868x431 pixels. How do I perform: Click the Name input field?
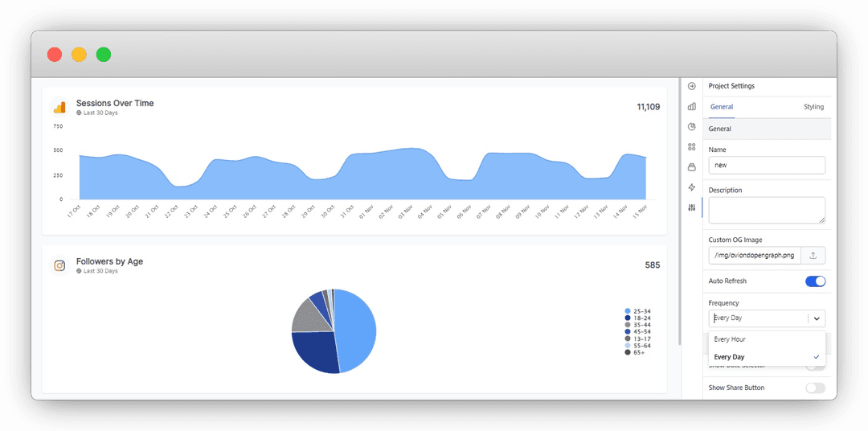tap(767, 165)
